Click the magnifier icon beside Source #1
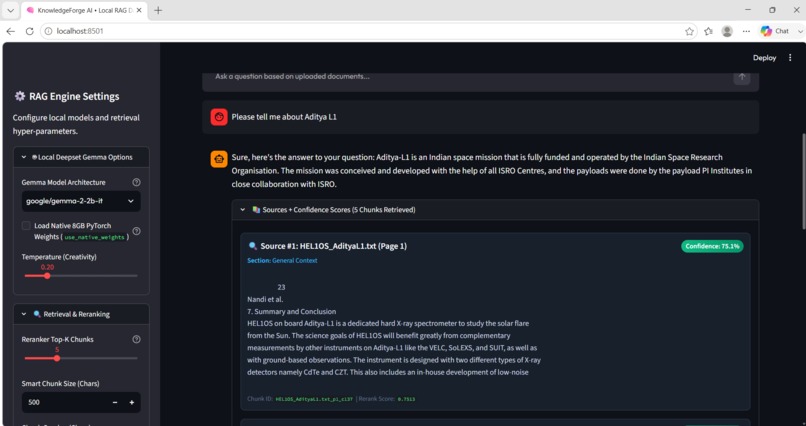The height and width of the screenshot is (426, 806). tap(252, 246)
